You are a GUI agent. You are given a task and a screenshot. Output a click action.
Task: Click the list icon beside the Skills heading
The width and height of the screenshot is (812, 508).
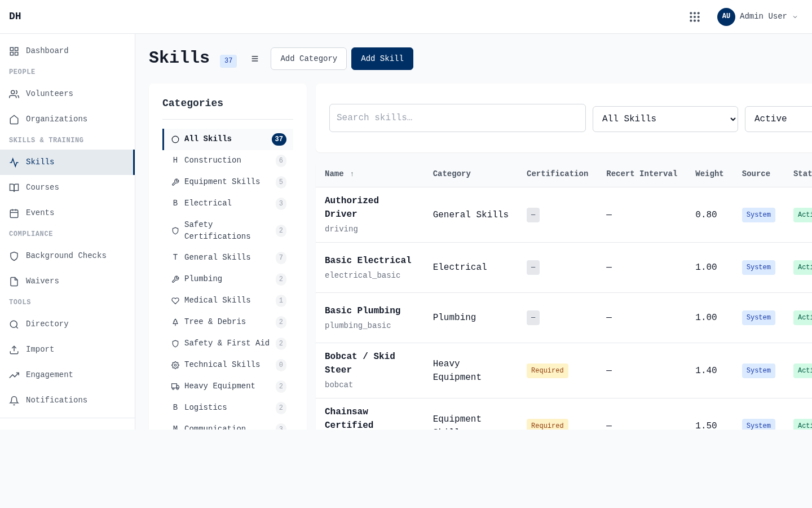[x=255, y=59]
